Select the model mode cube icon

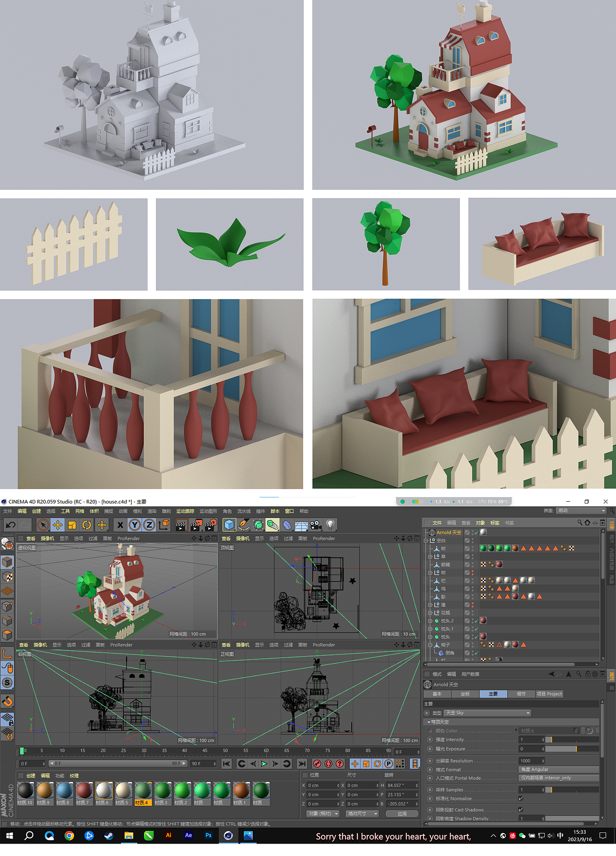[x=7, y=562]
